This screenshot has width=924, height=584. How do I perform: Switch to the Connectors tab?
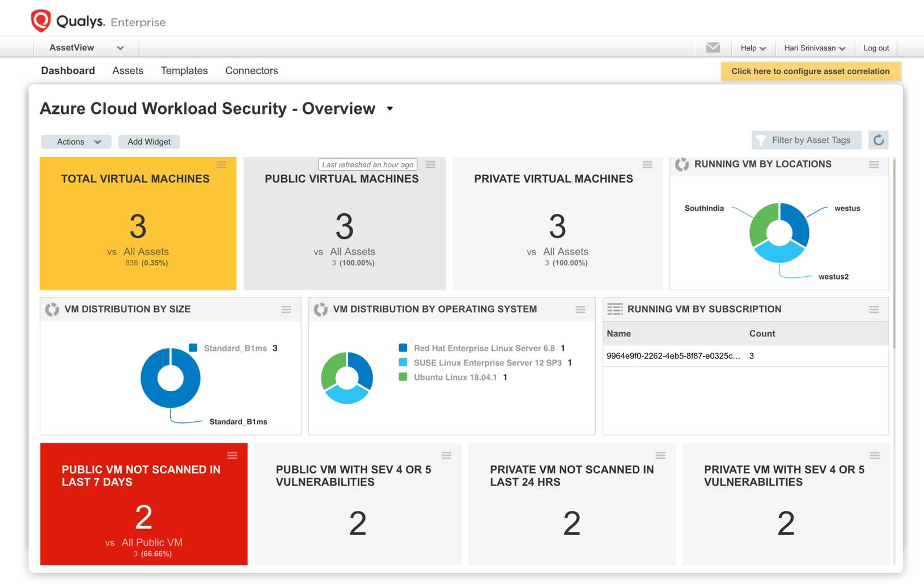[252, 70]
